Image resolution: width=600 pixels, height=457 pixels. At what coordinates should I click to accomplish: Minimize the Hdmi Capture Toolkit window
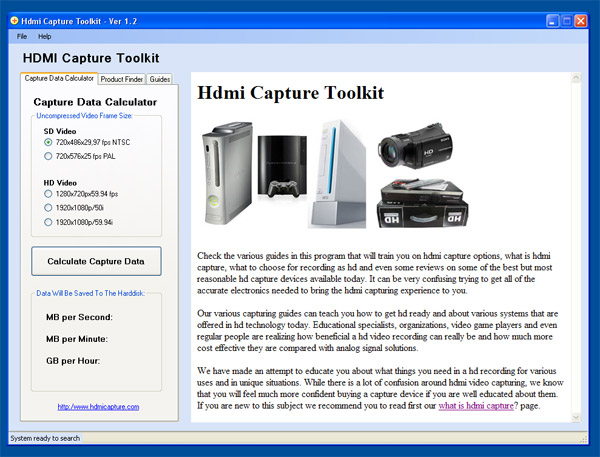point(552,21)
